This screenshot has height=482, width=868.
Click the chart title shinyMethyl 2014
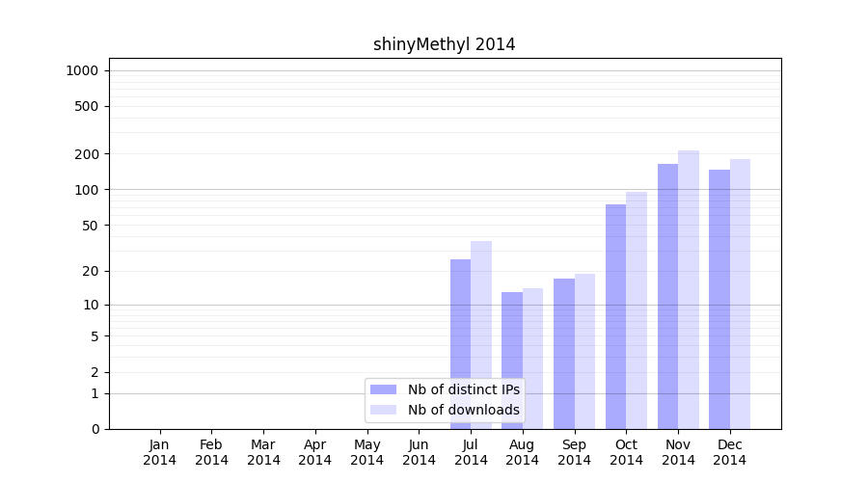click(x=445, y=44)
